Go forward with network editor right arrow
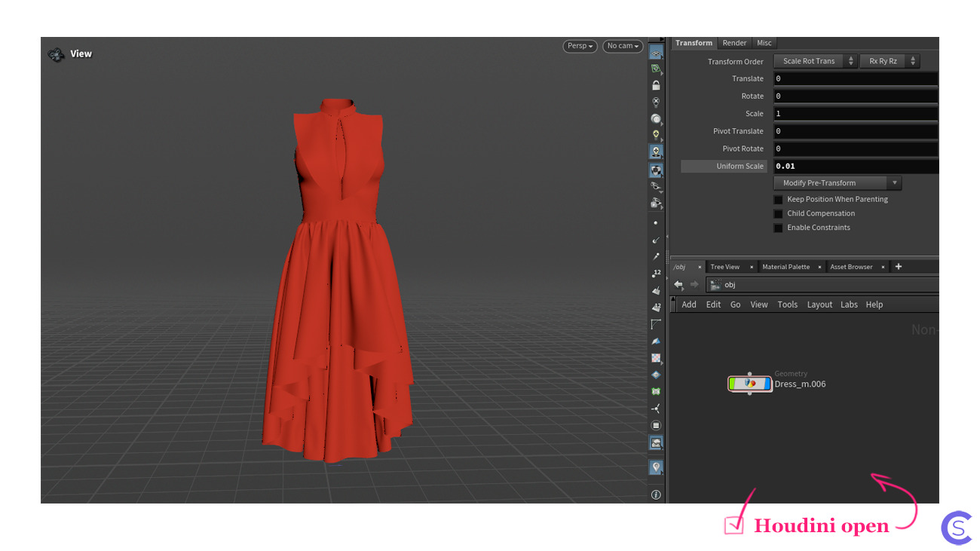This screenshot has height=551, width=980. tap(694, 284)
